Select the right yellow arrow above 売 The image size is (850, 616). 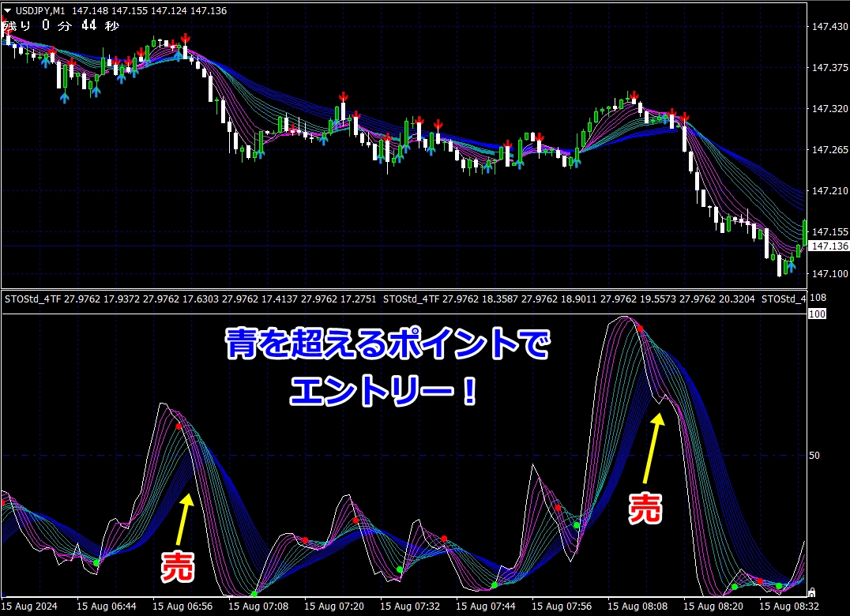click(652, 446)
